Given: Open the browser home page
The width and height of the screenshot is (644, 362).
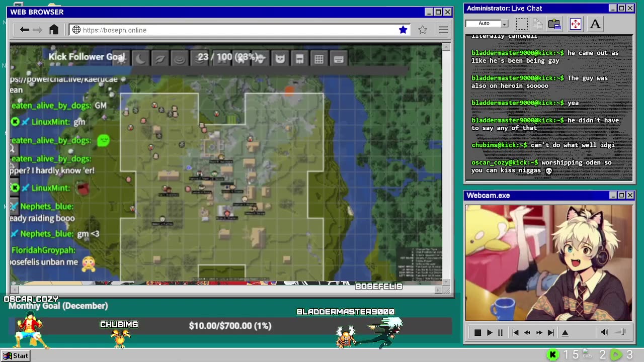Looking at the screenshot, I should click(x=54, y=30).
